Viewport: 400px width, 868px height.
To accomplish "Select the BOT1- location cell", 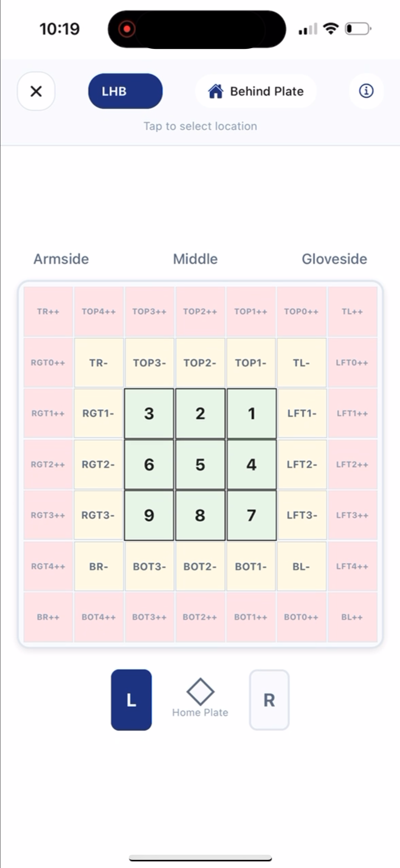I will 251,566.
